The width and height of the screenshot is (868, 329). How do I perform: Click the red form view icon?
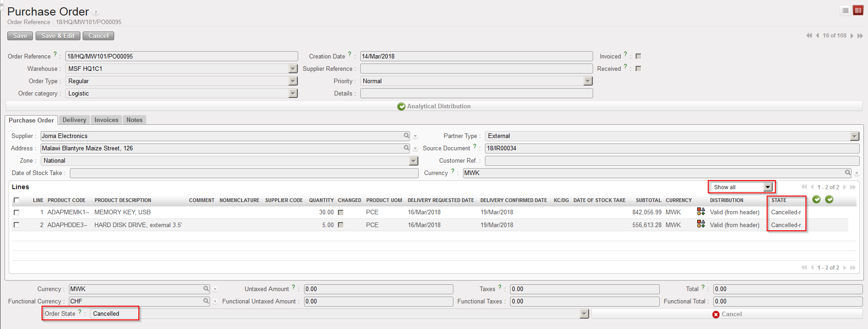click(858, 11)
